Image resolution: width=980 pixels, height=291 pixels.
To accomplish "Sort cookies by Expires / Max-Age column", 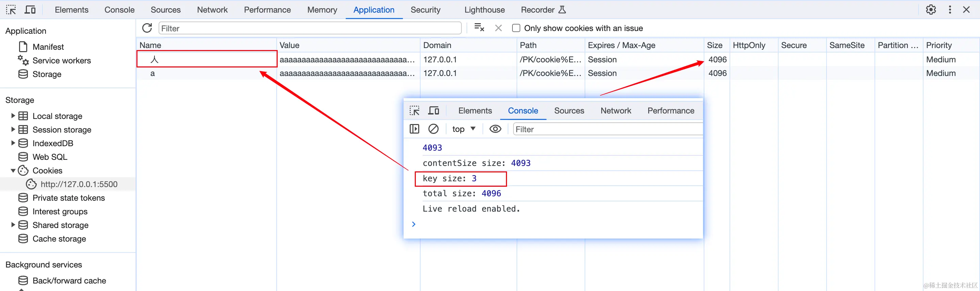I will [644, 45].
